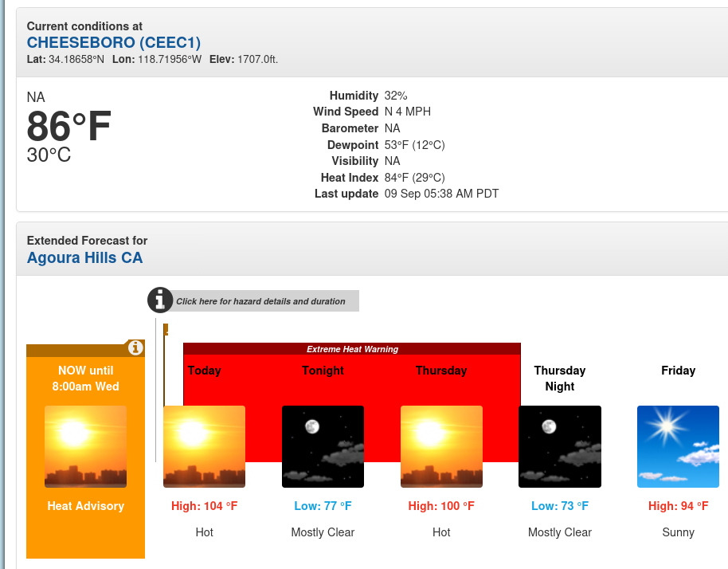728x569 pixels.
Task: Select the Extreme Heat Warning banner
Action: (352, 349)
